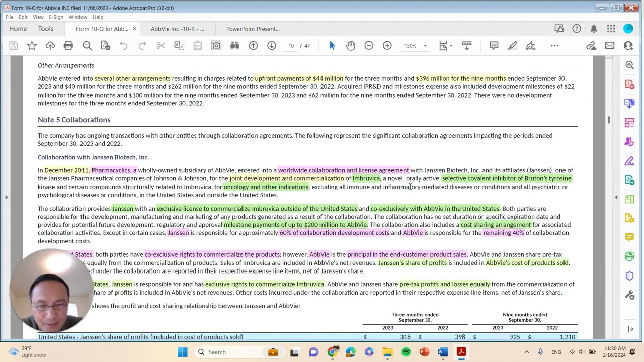644x362 pixels.
Task: Go to previous page arrow
Action: tap(253, 46)
